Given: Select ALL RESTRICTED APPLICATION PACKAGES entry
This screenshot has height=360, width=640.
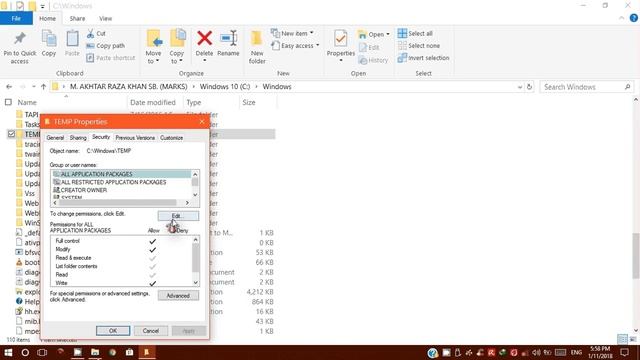Looking at the screenshot, I should pos(113,182).
